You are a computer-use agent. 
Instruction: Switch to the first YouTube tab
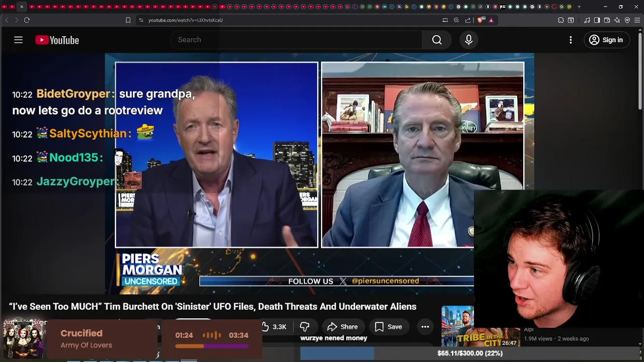coord(5,7)
